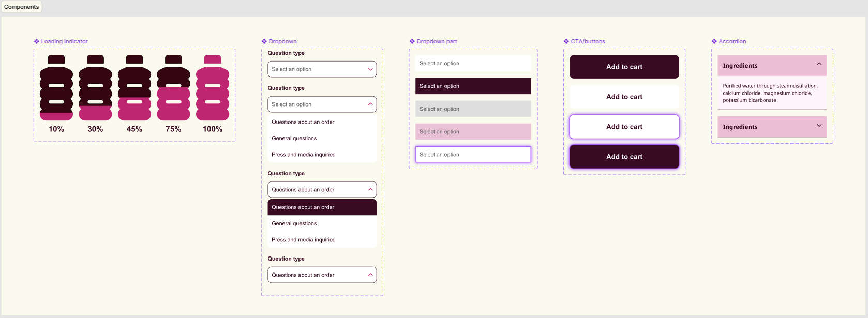The width and height of the screenshot is (868, 318).
Task: Click the Loading indicator component label
Action: click(64, 41)
